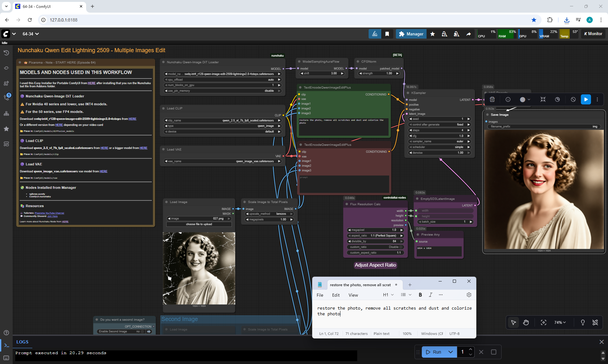The height and width of the screenshot is (364, 608).
Task: Open Notepad's View menu
Action: [x=353, y=295]
